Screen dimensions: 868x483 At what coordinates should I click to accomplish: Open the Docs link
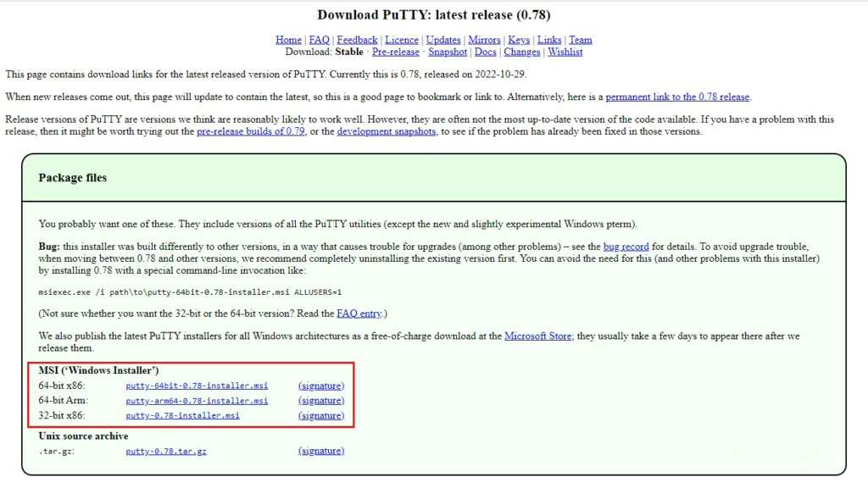(485, 52)
